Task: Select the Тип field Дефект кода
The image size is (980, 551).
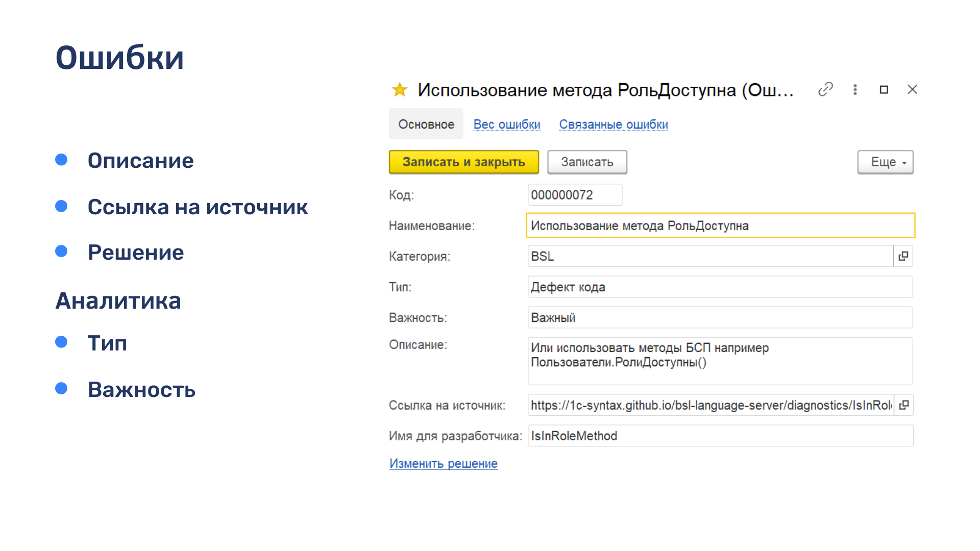Action: coord(720,287)
